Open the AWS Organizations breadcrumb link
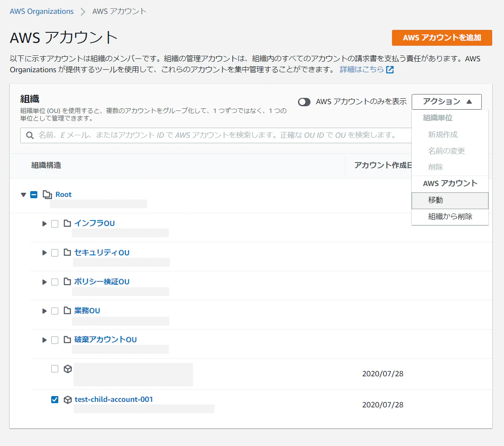The image size is (504, 446). click(x=42, y=11)
